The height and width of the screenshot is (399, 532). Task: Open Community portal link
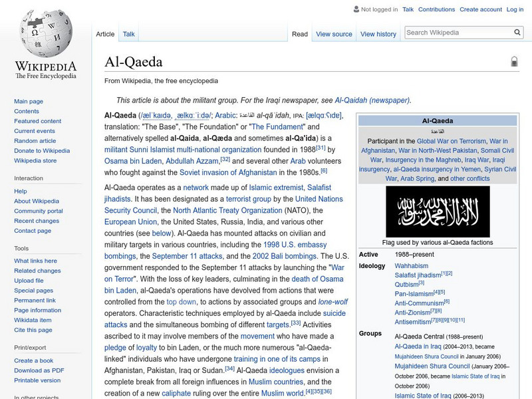point(39,211)
